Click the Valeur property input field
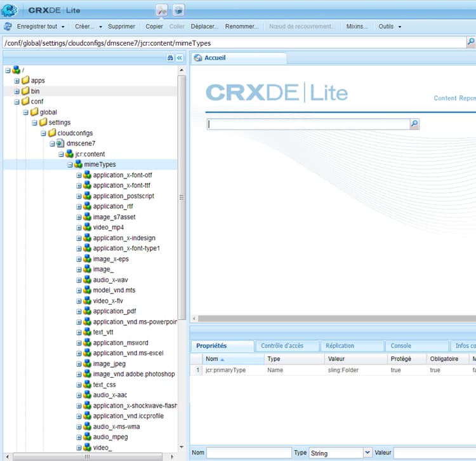The height and width of the screenshot is (461, 476). [435, 453]
